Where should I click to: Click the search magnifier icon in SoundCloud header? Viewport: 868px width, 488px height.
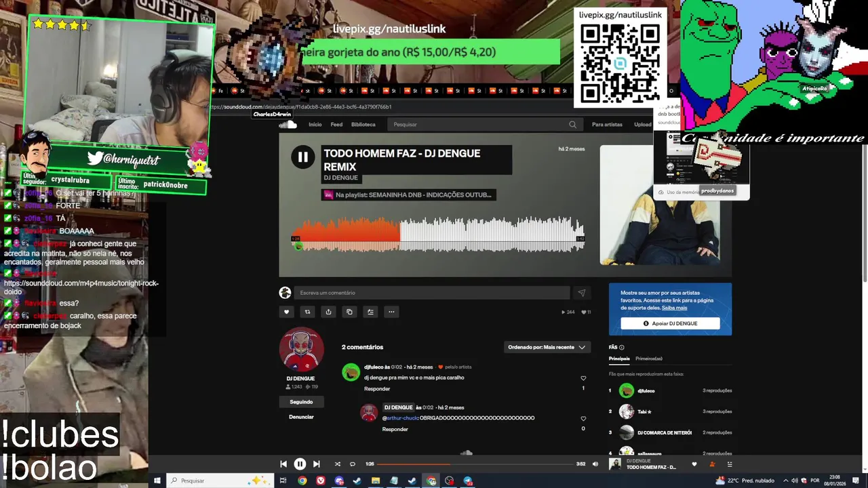point(573,125)
